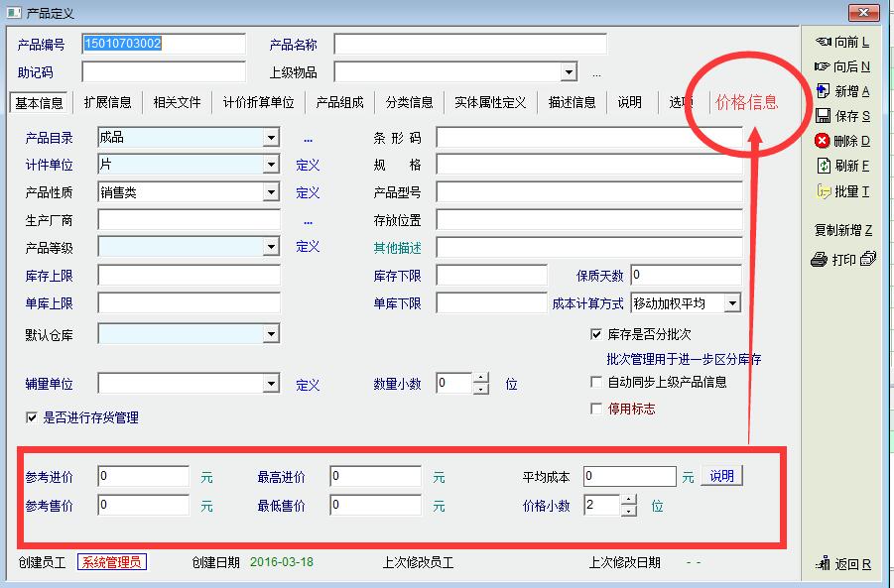This screenshot has height=588, width=894.
Task: Toggle the 库存是否分批次 checkbox
Action: pyautogui.click(x=596, y=335)
